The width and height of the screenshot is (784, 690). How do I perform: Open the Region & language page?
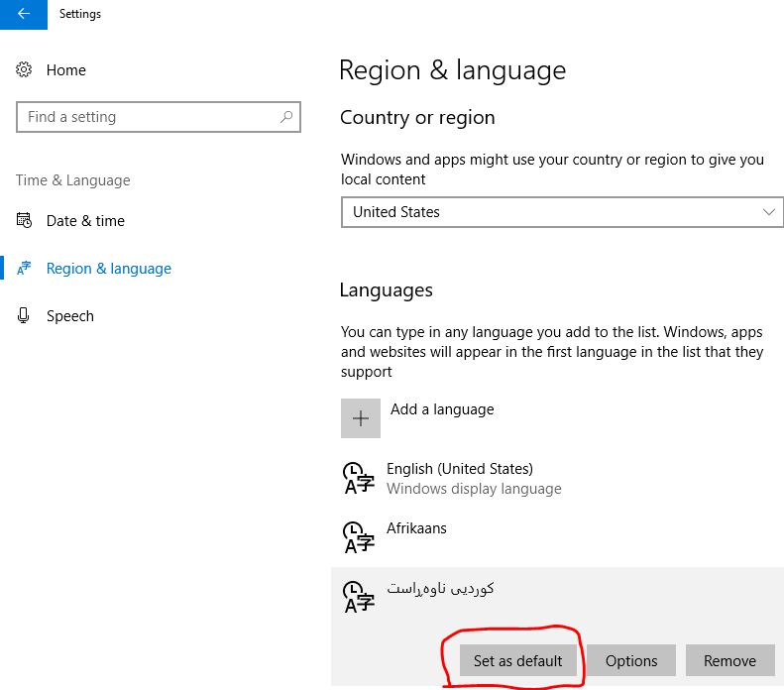tap(108, 269)
